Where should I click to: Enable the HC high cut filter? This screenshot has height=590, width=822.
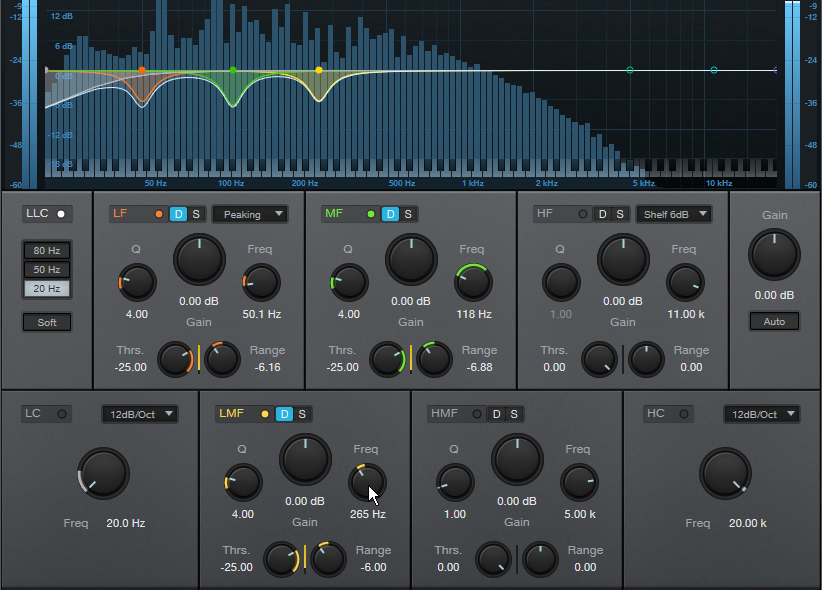pyautogui.click(x=686, y=414)
